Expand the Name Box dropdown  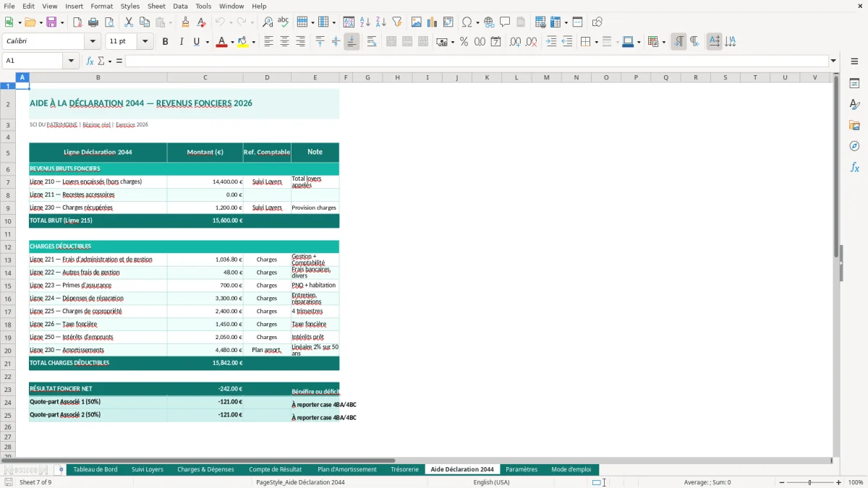72,61
